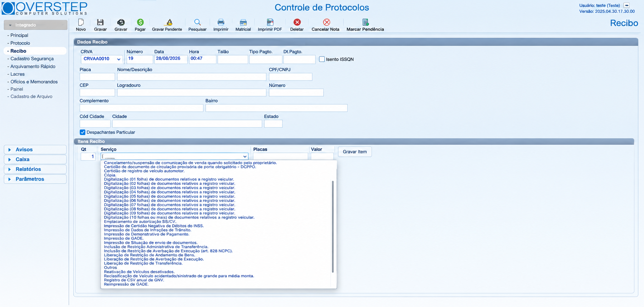Open search with the Pesquisar magnifier

(197, 22)
